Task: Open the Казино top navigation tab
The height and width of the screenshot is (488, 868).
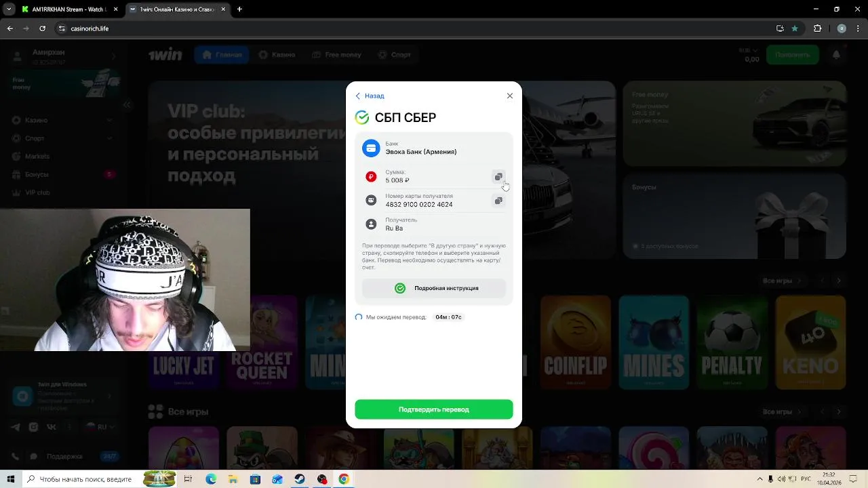Action: tap(277, 54)
